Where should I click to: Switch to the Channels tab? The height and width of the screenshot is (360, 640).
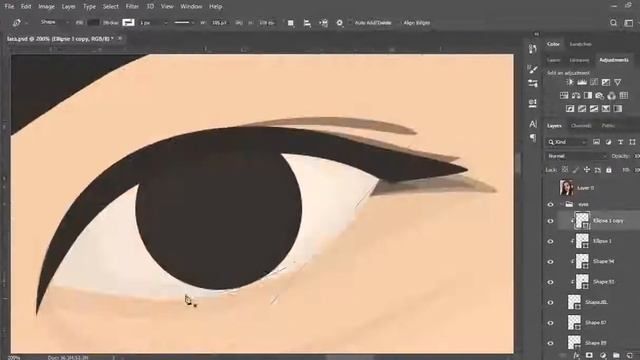click(581, 126)
